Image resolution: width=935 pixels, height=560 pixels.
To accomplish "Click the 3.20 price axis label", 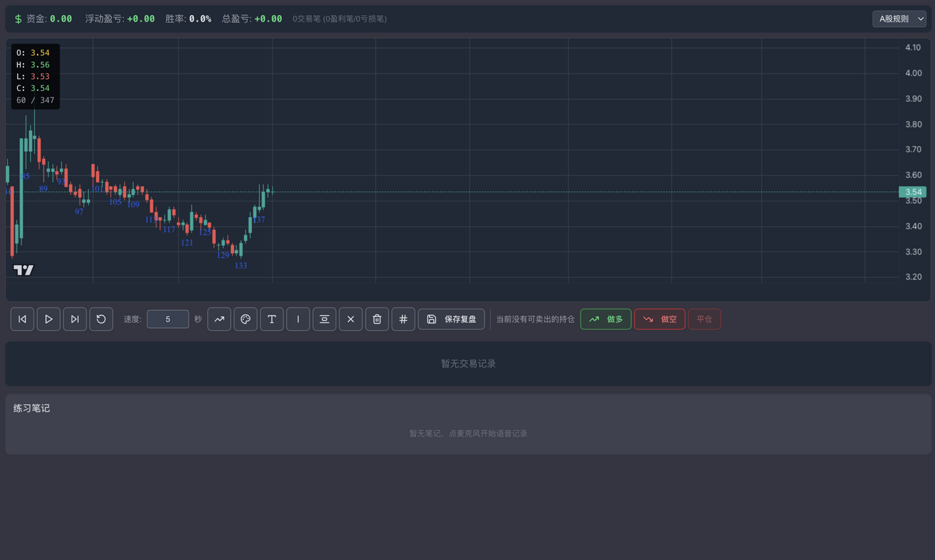I will 913,277.
